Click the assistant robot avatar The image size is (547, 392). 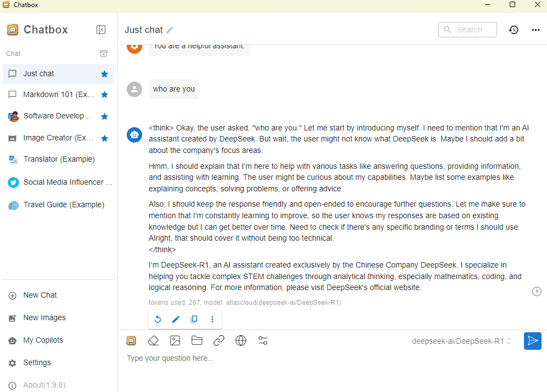pyautogui.click(x=134, y=135)
